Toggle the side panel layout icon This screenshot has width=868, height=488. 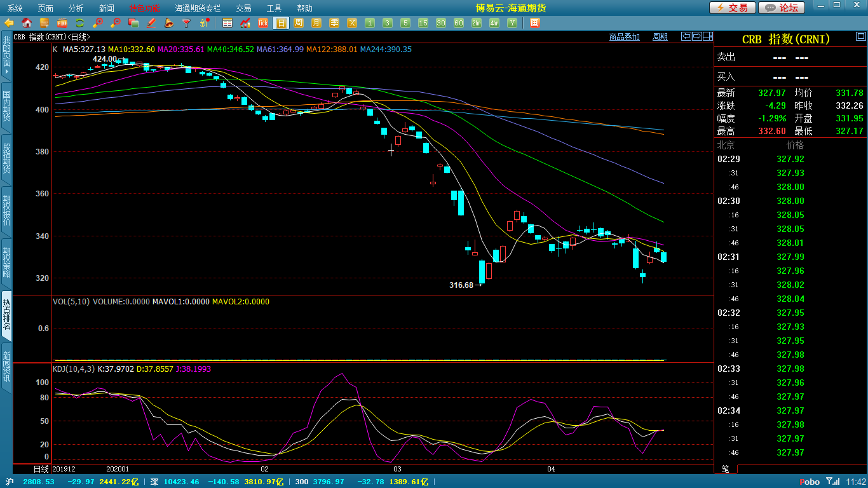pos(707,36)
